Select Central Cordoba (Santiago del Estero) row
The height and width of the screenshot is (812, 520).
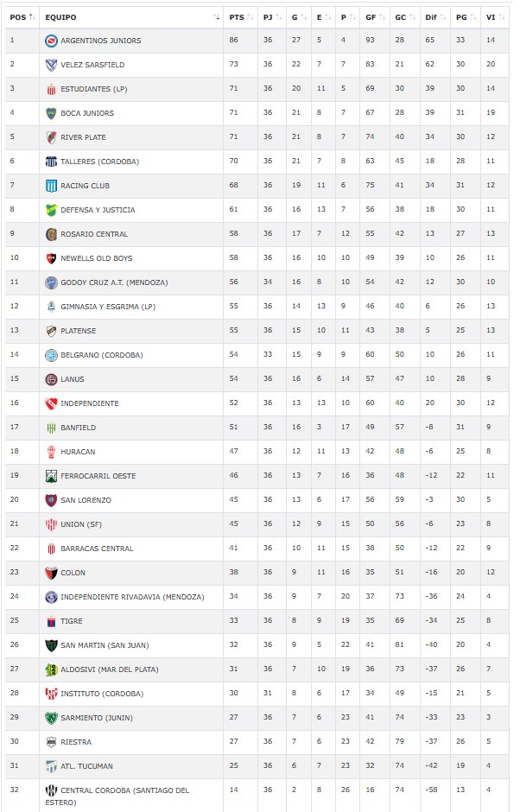[259, 796]
